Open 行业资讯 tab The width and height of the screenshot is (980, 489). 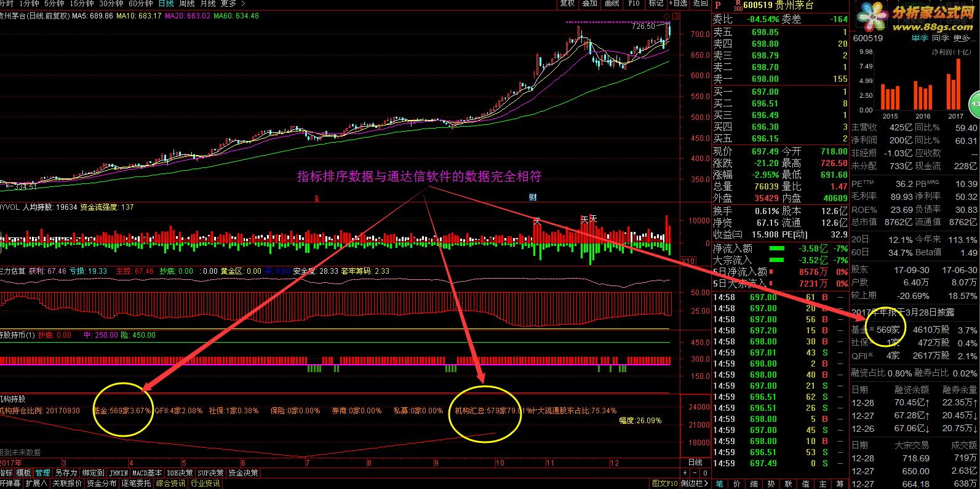click(x=205, y=483)
